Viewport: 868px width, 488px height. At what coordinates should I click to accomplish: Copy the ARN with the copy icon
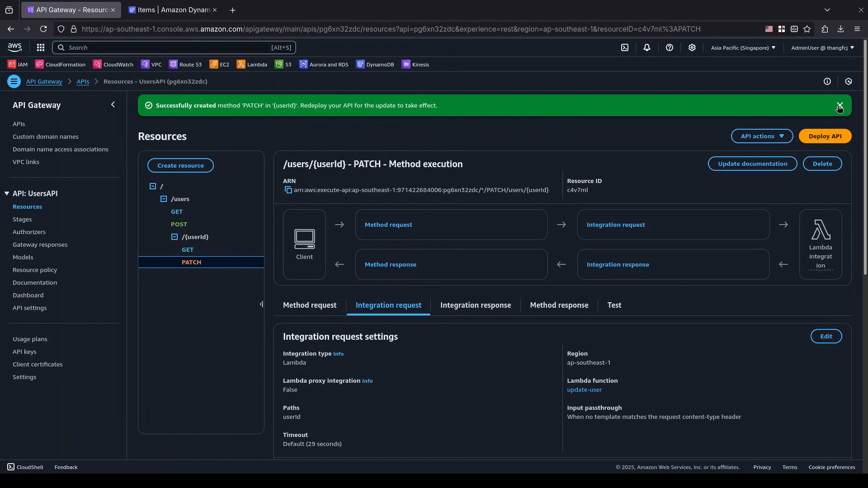pyautogui.click(x=288, y=190)
